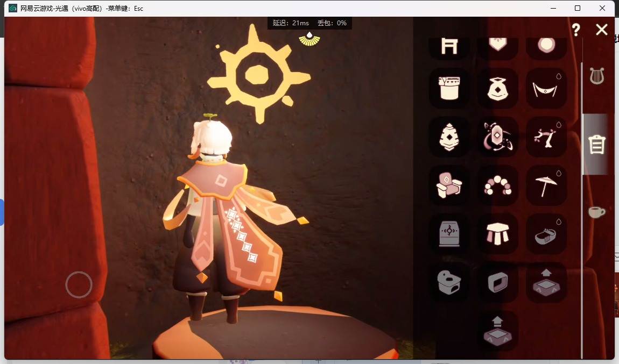This screenshot has height=364, width=619.
Task: Select the cone-shaped lantern prop
Action: tap(449, 137)
